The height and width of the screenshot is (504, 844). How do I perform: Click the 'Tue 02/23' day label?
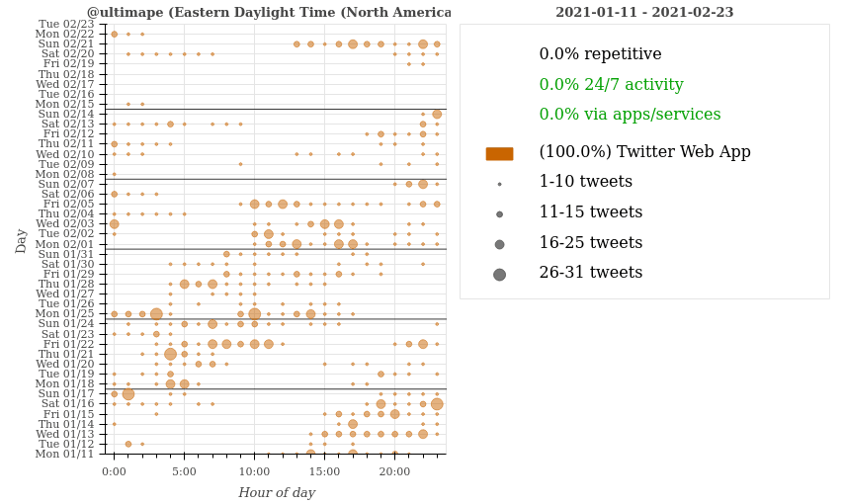(x=66, y=23)
